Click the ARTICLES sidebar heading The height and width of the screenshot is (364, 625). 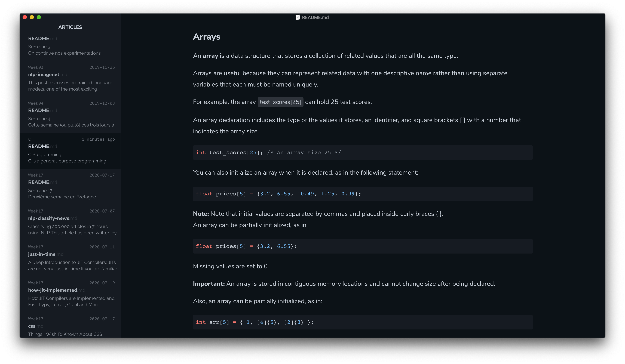pos(70,27)
